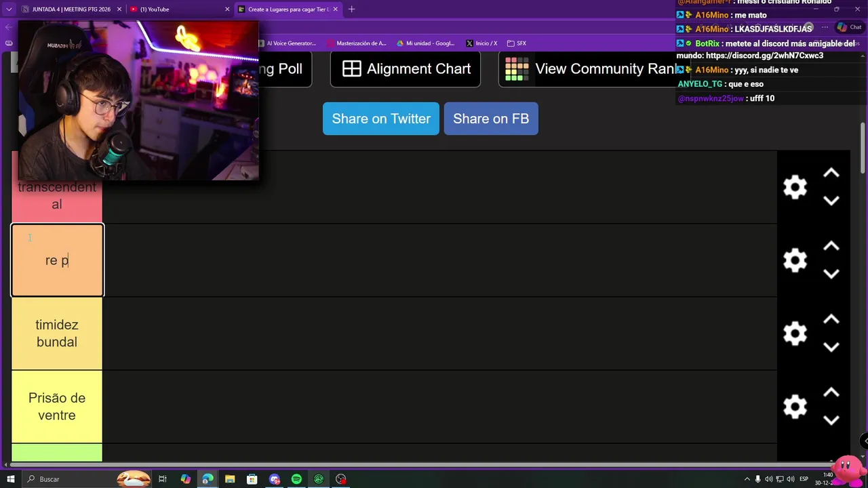868x488 pixels.
Task: Click the Alignment Chart grid icon
Action: pos(351,68)
